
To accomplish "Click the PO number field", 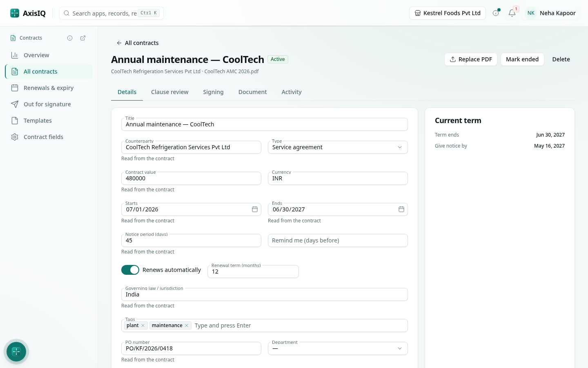I will point(191,348).
